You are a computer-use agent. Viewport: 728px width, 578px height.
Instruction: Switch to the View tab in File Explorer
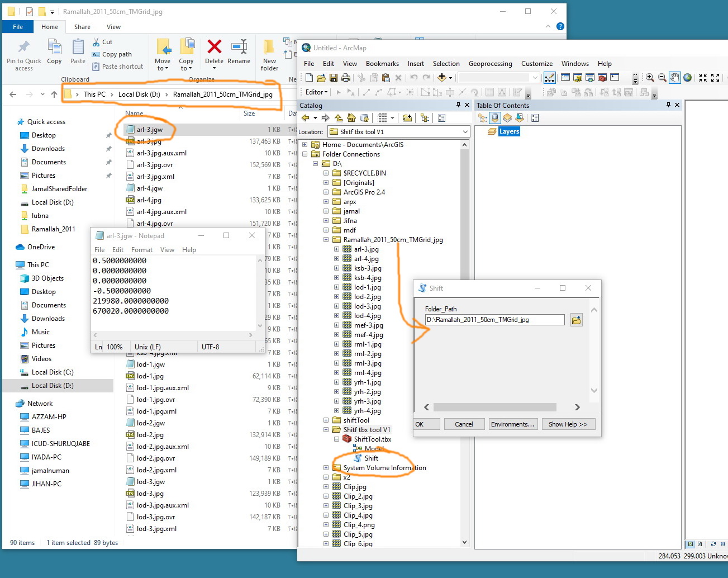[x=113, y=27]
